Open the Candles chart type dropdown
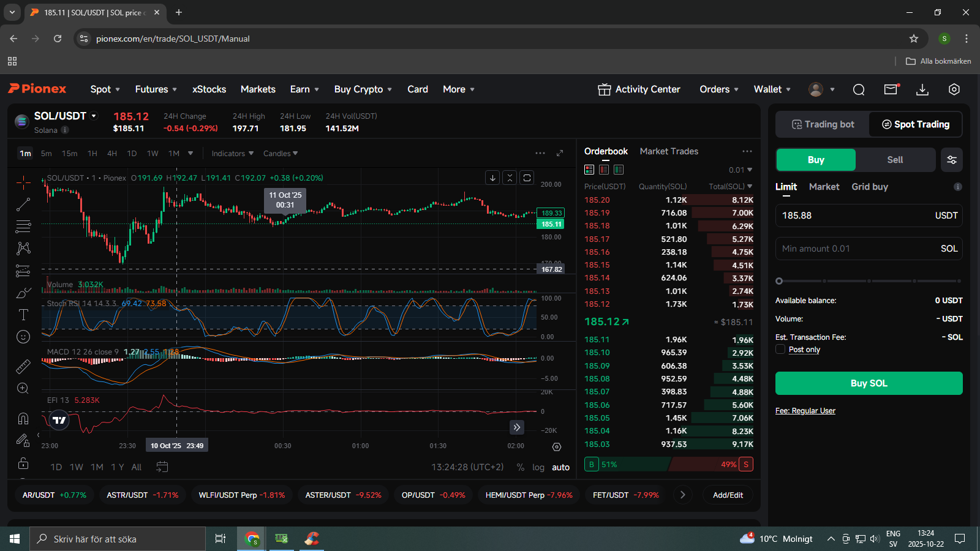 click(281, 154)
